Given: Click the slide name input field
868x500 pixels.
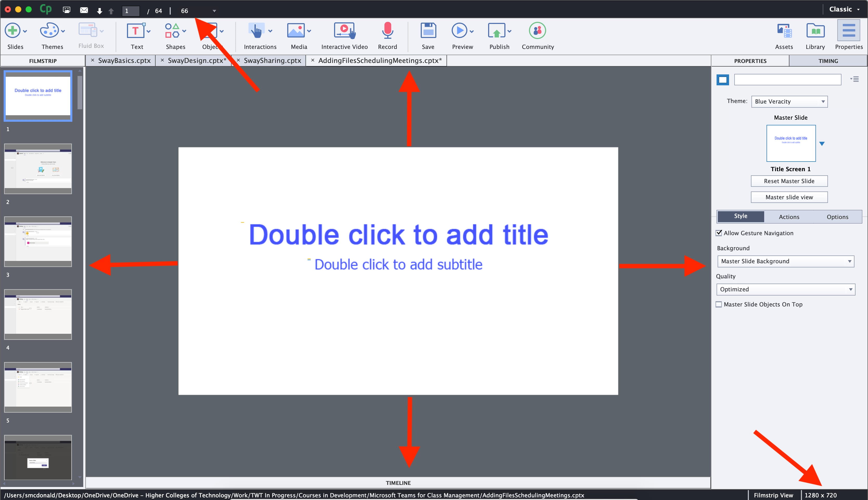Looking at the screenshot, I should pyautogui.click(x=787, y=80).
